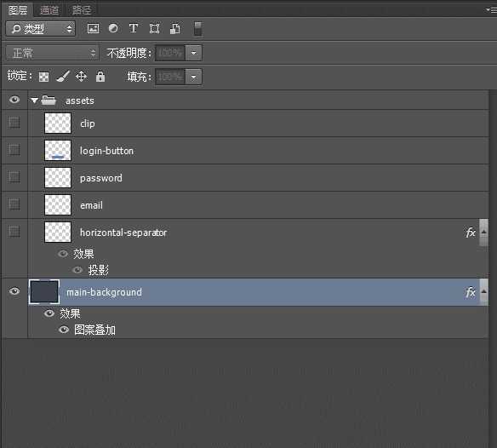
Task: Filter layers by adjustment layer icon
Action: (113, 28)
